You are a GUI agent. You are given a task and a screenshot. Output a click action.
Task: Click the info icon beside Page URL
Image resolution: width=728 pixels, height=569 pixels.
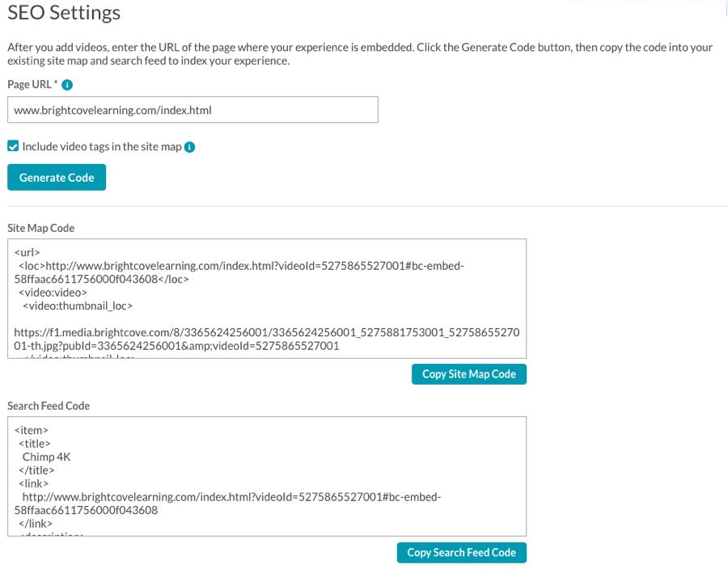coord(67,85)
